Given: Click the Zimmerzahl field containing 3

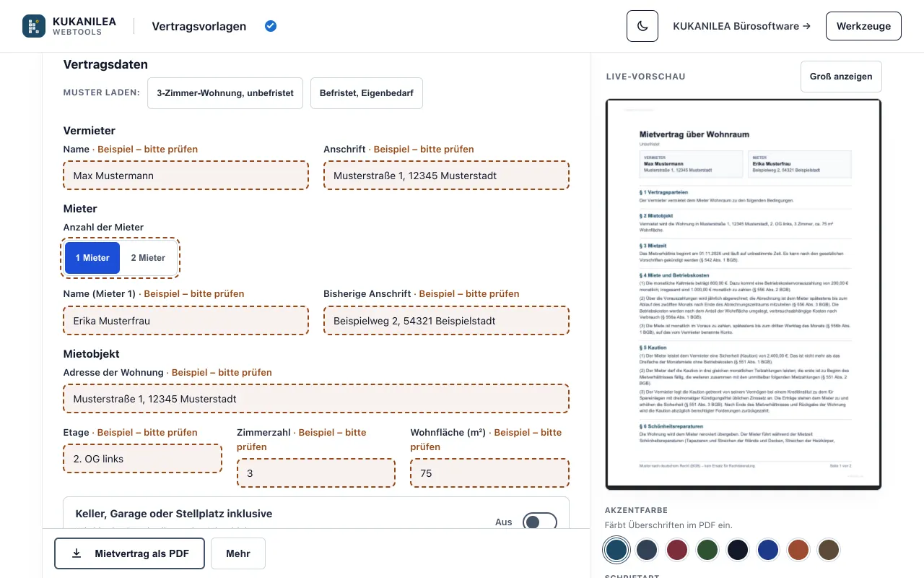Looking at the screenshot, I should pos(316,473).
